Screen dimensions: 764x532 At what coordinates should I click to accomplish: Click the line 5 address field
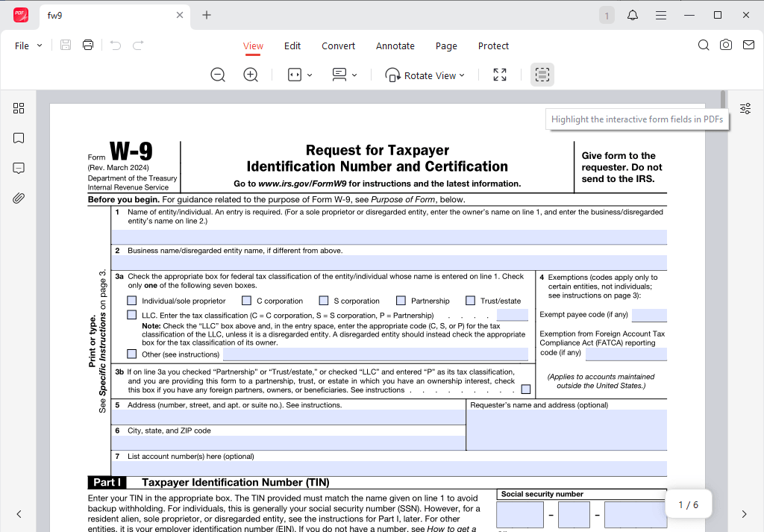click(289, 417)
